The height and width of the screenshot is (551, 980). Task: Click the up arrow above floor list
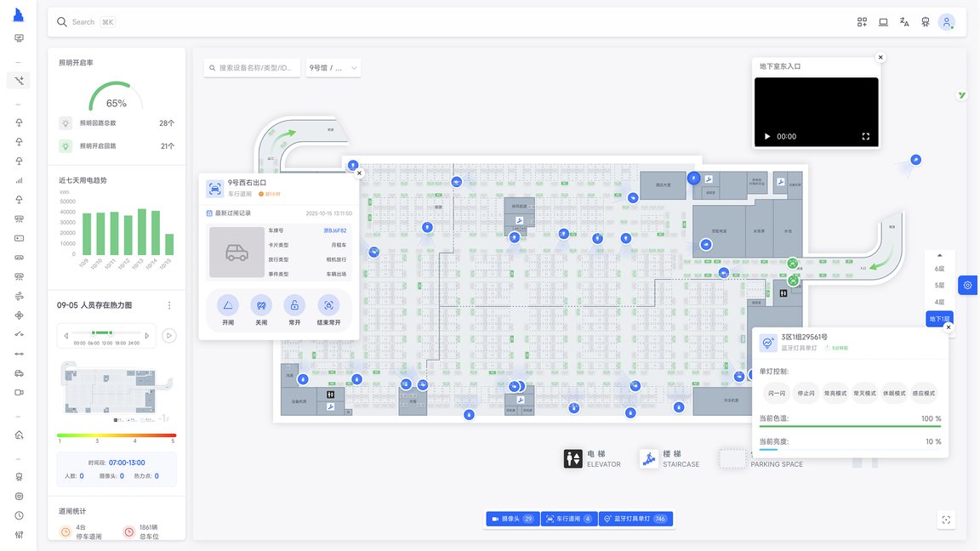[939, 255]
